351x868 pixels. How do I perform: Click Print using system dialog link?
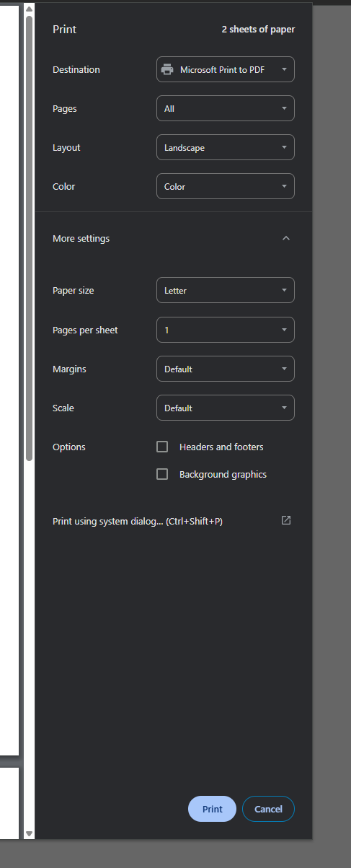138,521
